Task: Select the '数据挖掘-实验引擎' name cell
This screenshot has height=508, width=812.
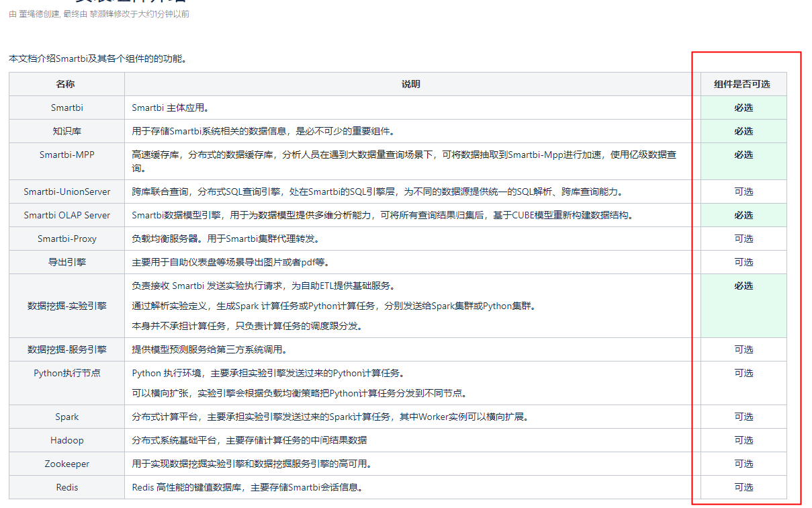Action: [x=66, y=306]
